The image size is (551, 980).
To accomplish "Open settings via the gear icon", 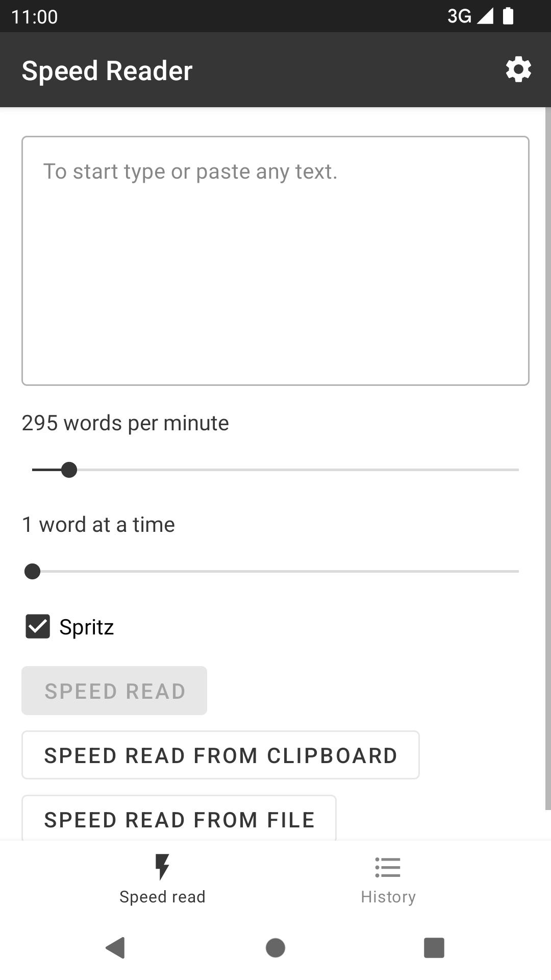I will 518,69.
